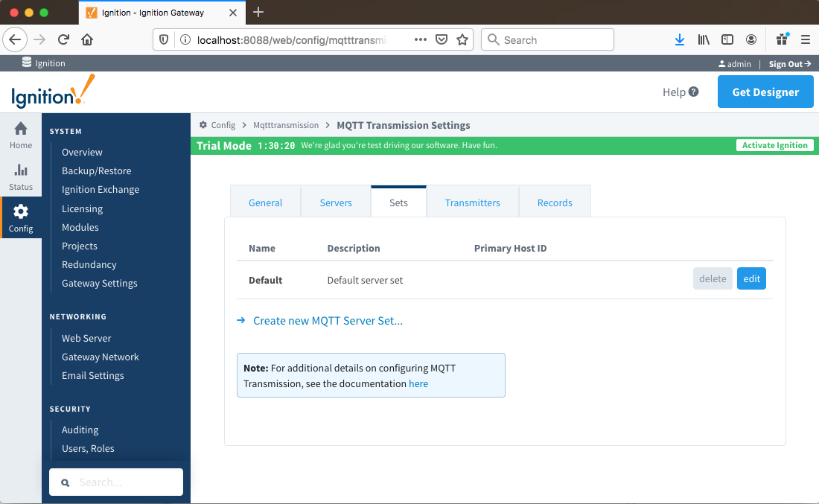The image size is (819, 504).
Task: Save page to Pocket
Action: (x=442, y=39)
